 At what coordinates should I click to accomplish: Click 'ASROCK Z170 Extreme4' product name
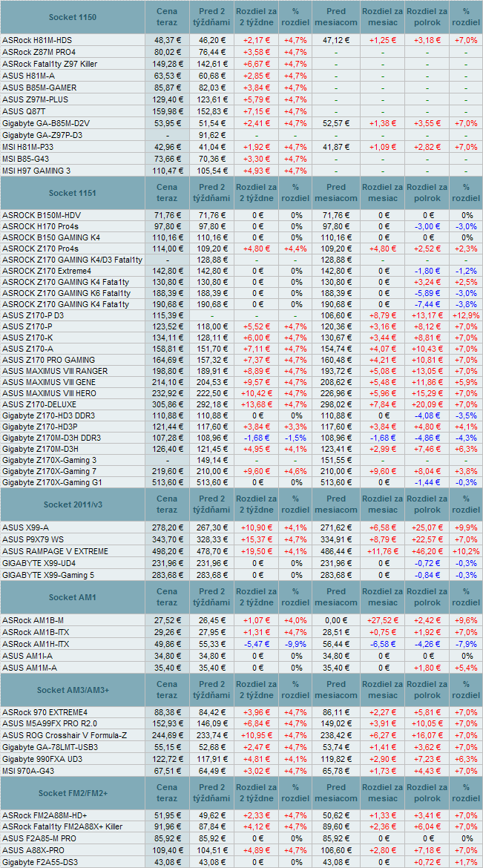click(47, 272)
